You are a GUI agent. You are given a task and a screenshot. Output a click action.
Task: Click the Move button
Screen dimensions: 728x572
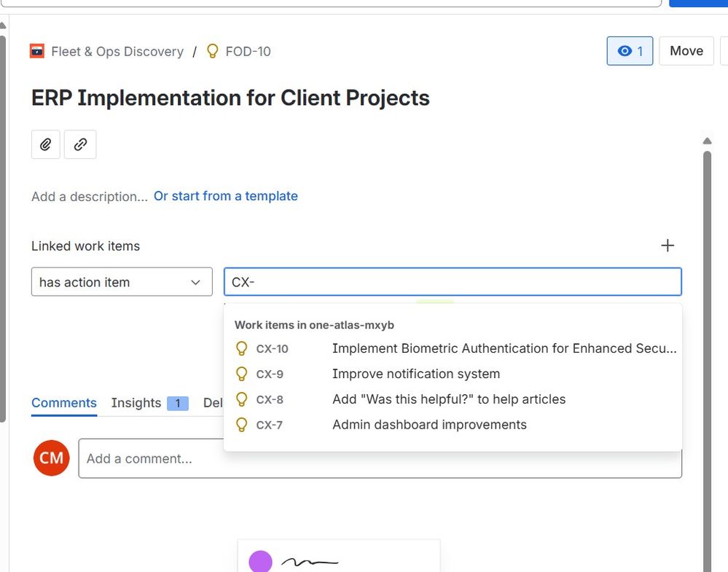coord(686,51)
